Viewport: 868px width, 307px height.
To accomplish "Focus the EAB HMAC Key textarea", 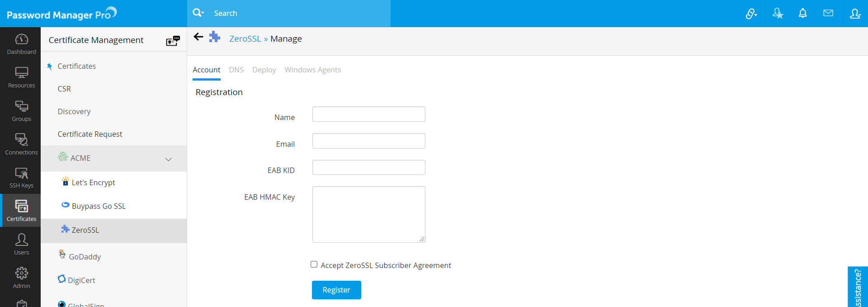I will pyautogui.click(x=369, y=214).
